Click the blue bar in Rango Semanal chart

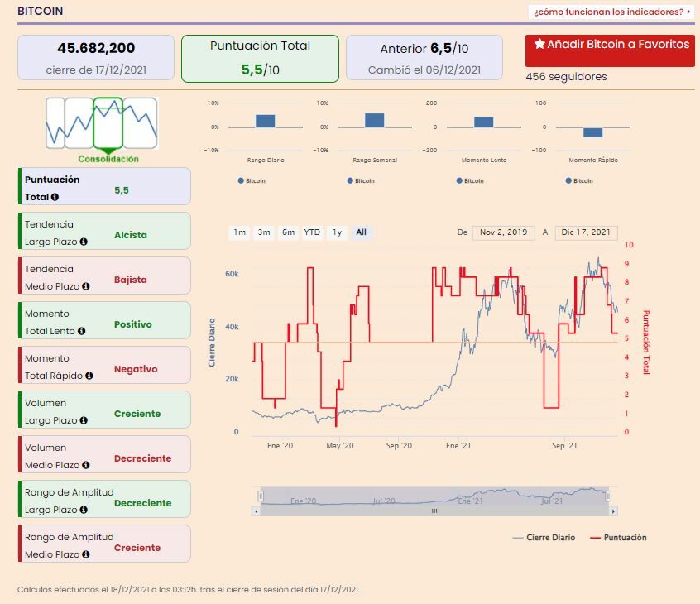(x=375, y=120)
